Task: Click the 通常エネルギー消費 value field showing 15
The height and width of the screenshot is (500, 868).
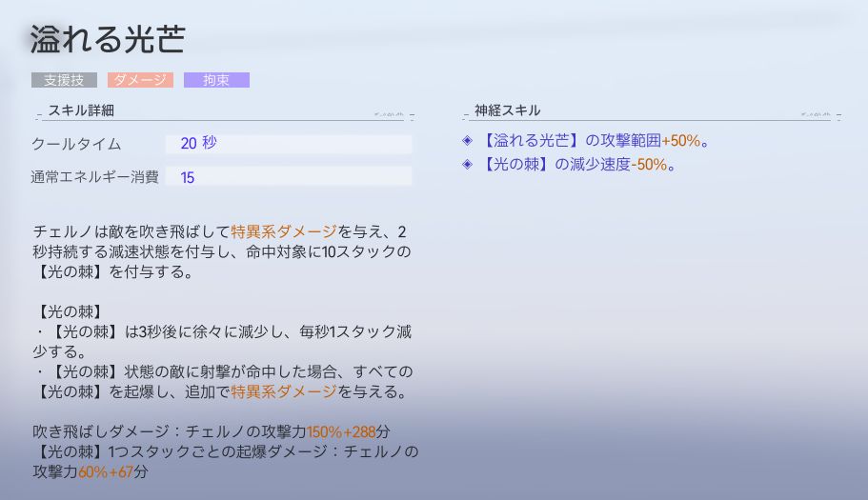Action: pos(288,177)
